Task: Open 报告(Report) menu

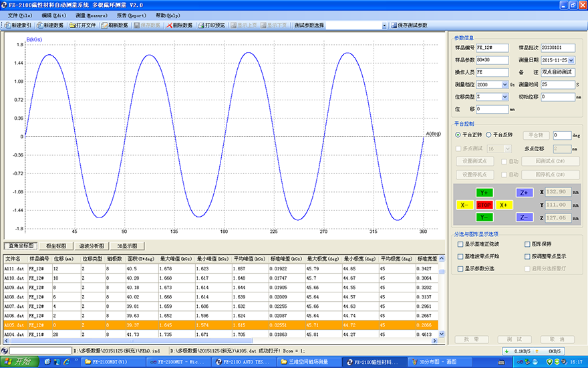Action: (x=131, y=15)
